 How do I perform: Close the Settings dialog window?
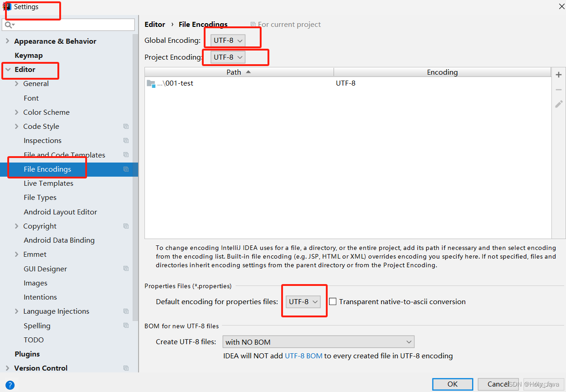561,6
